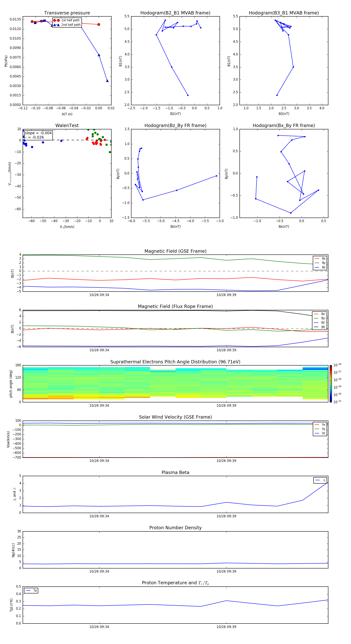This screenshot has height=644, width=351.
Task: Click the 'Hodogram(B3_B1 MVAB frame)' title
Action: click(x=284, y=13)
